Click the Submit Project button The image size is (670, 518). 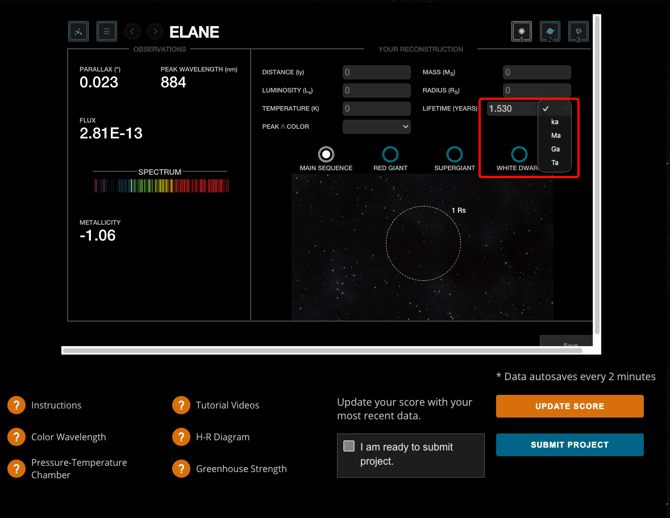570,445
